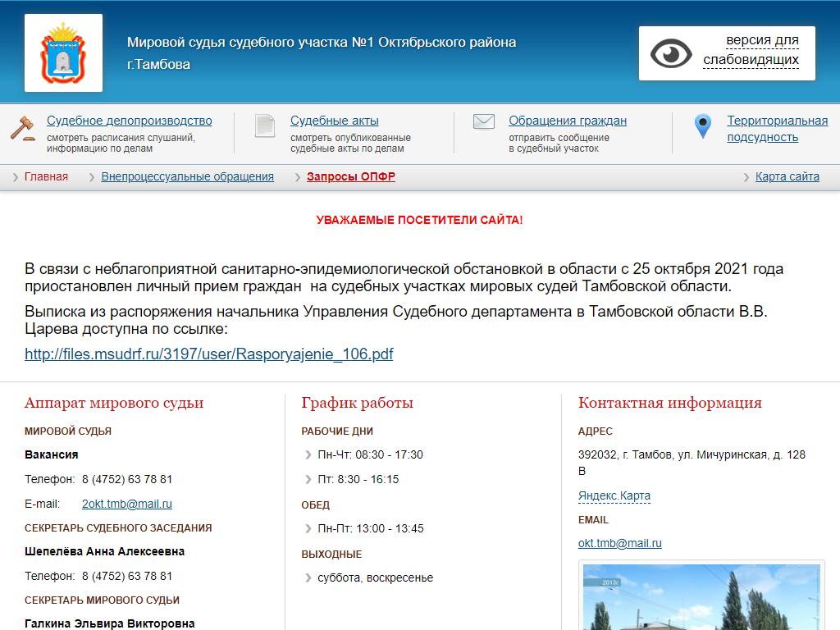Open Судебное делопроизводство section
The image size is (840, 630).
pos(129,121)
